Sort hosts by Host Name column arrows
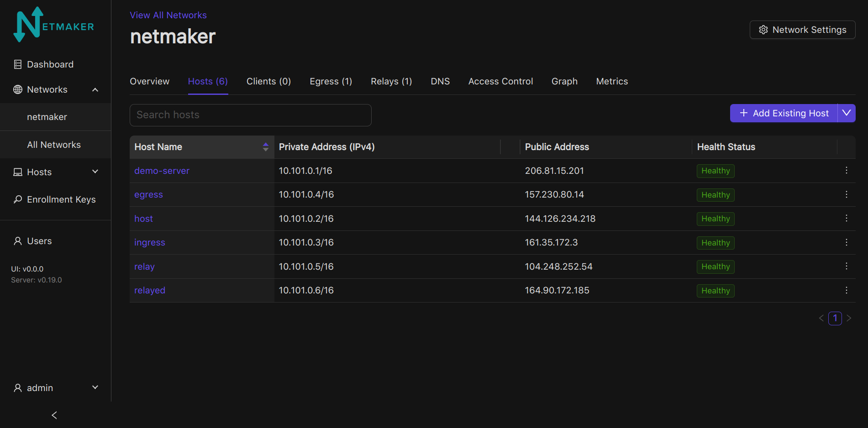 tap(265, 146)
